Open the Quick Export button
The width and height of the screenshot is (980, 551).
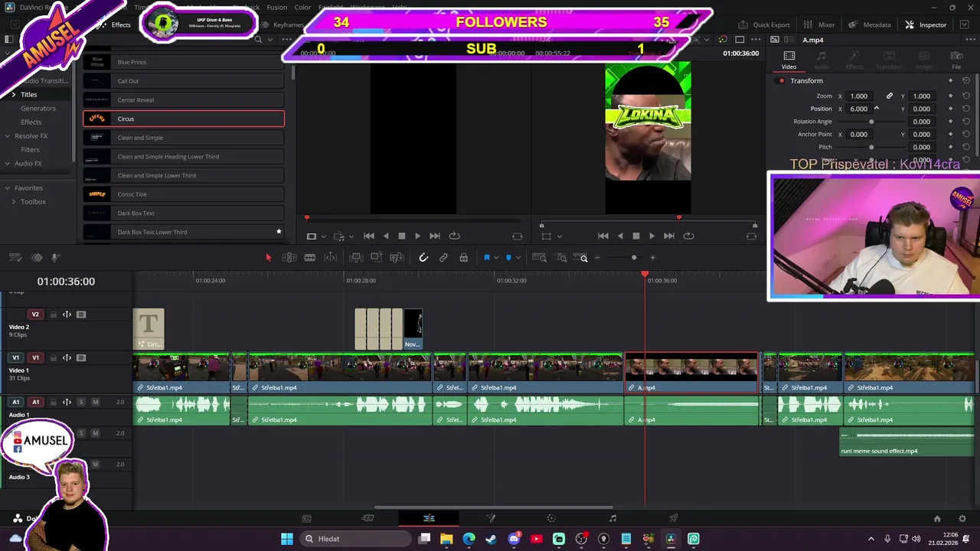point(764,24)
